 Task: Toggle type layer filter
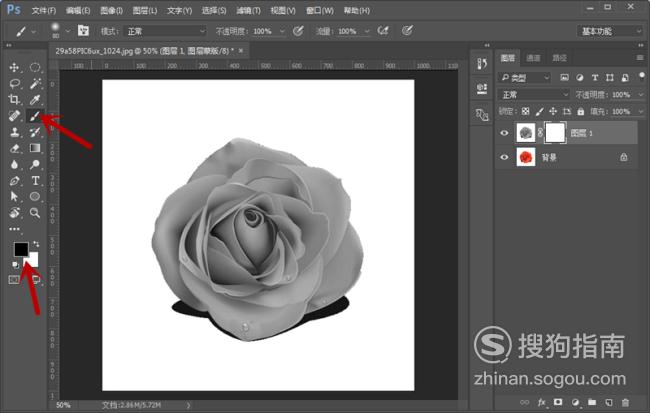(x=594, y=78)
